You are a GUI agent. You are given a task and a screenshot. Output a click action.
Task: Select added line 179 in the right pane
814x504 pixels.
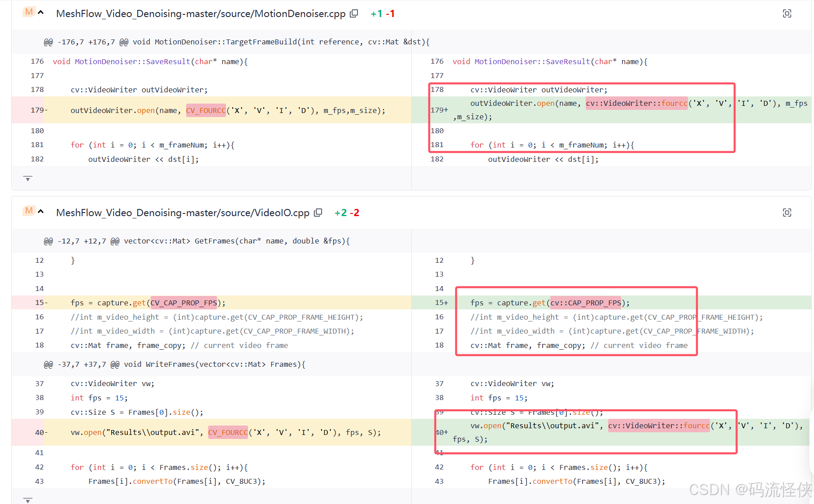tap(611, 110)
